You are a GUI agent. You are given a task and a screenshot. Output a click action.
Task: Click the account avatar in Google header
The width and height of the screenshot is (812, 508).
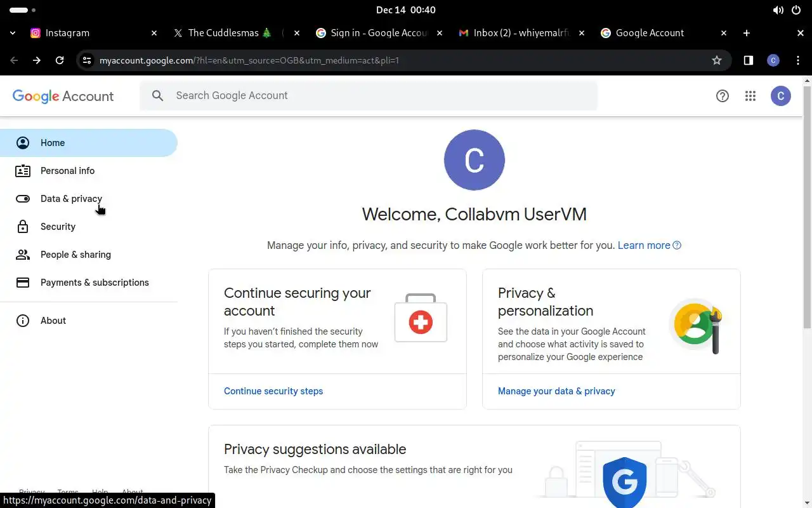(781, 96)
